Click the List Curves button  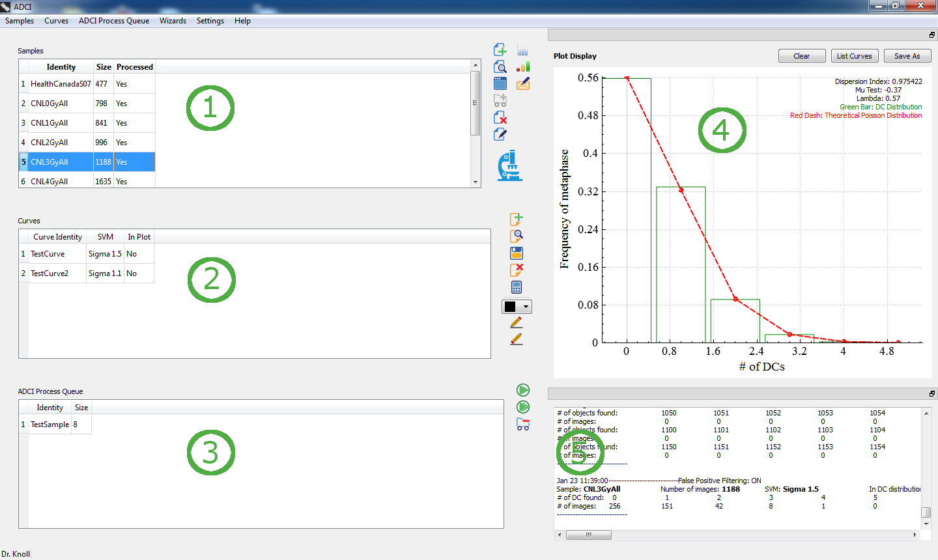[854, 56]
